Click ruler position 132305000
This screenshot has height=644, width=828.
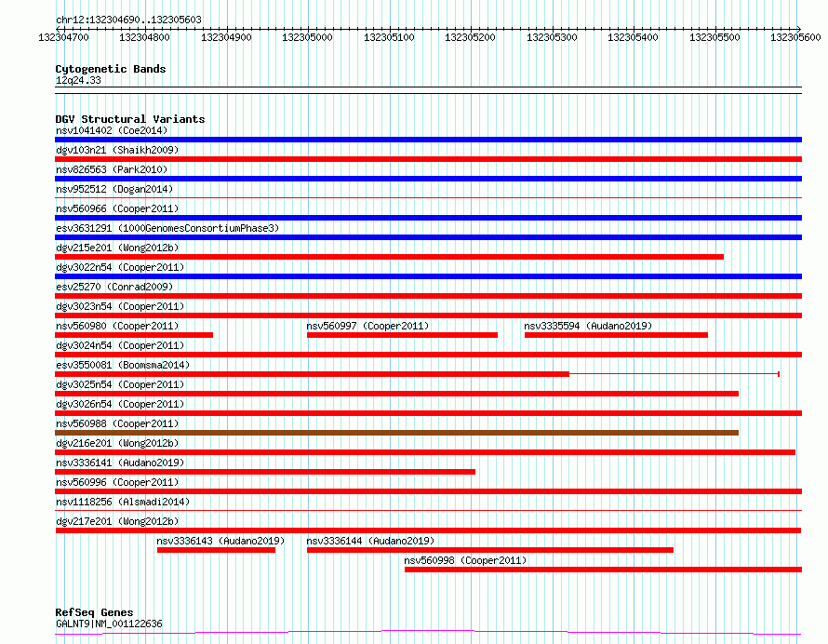coord(307,37)
